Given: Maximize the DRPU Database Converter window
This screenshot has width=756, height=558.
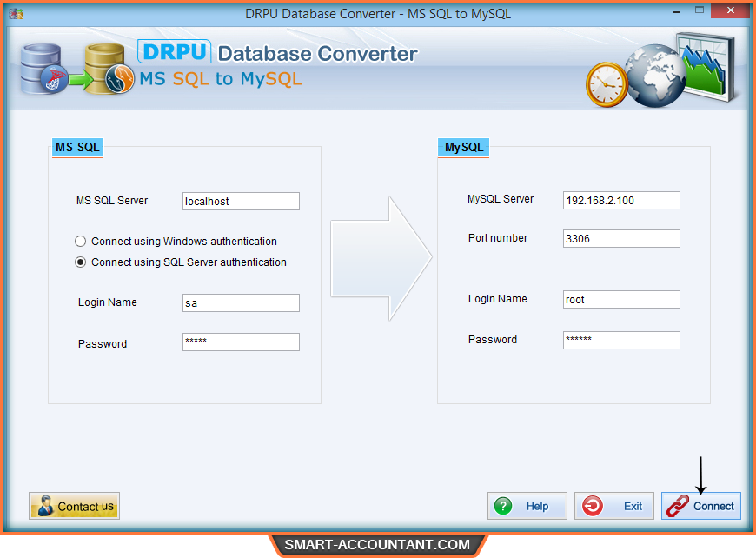Looking at the screenshot, I should coord(700,10).
